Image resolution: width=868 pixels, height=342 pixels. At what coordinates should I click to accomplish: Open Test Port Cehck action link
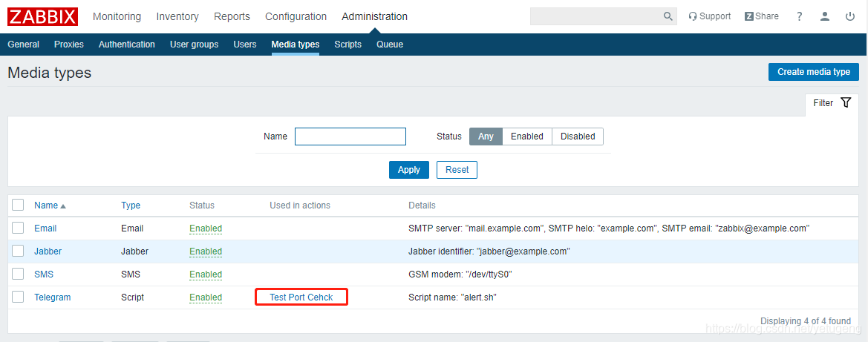point(301,297)
